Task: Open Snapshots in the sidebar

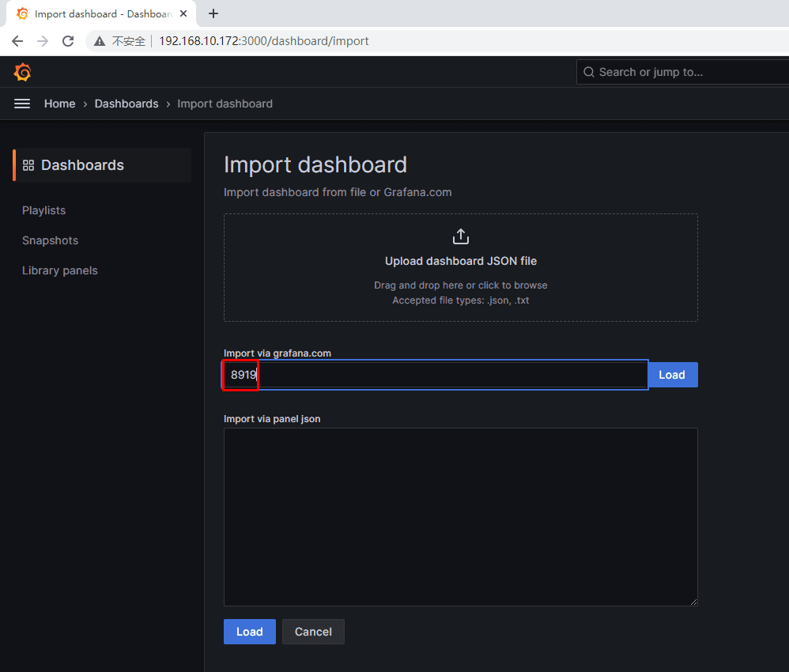Action: click(51, 240)
